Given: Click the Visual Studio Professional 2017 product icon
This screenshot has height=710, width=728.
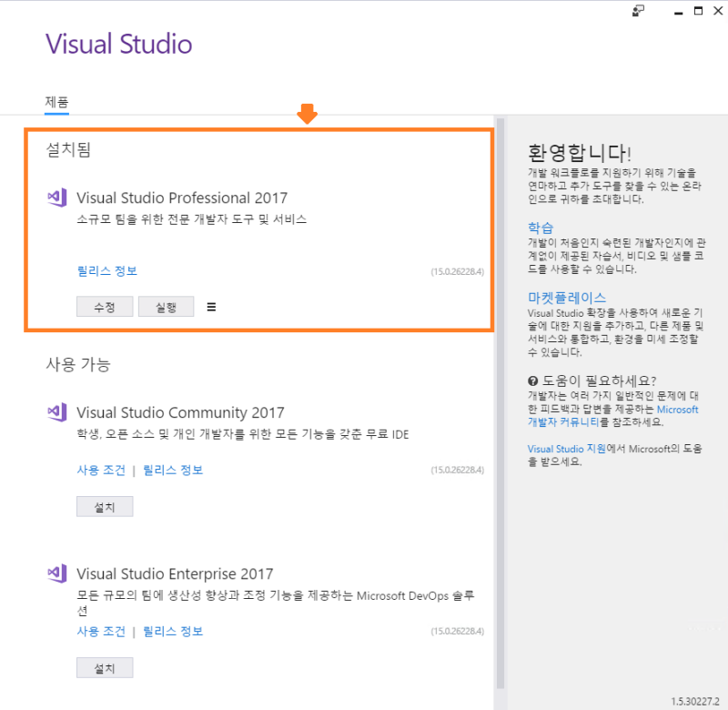Looking at the screenshot, I should [56, 197].
